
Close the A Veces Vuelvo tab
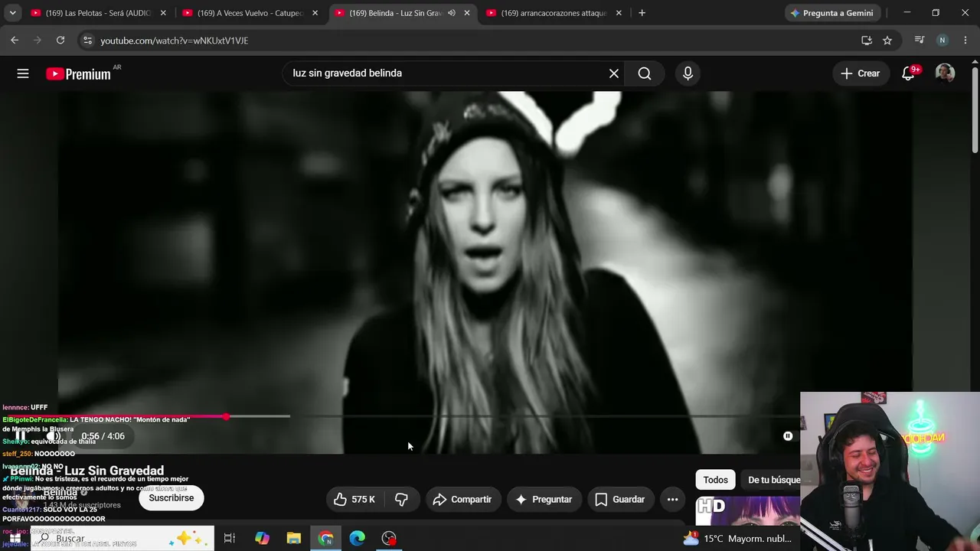315,13
